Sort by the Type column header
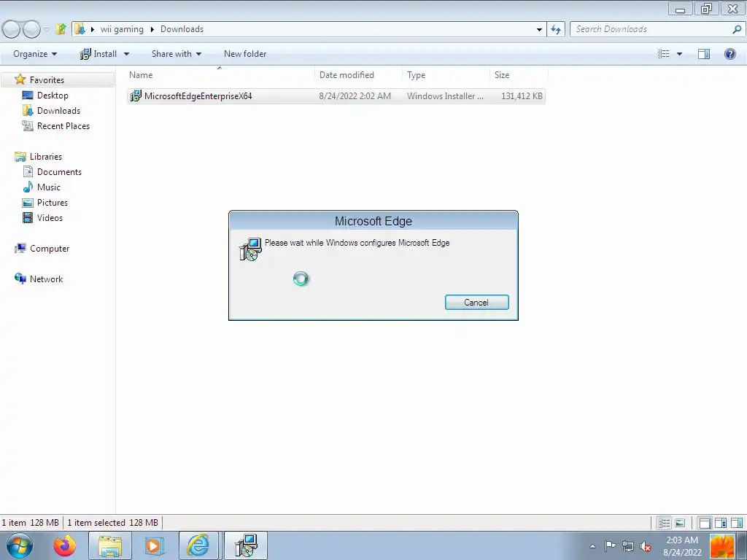This screenshot has width=747, height=560. coord(416,75)
